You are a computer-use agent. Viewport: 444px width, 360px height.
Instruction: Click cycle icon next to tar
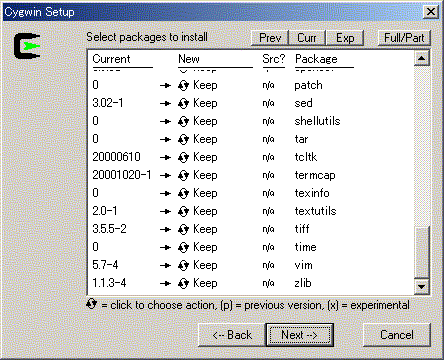pos(183,140)
